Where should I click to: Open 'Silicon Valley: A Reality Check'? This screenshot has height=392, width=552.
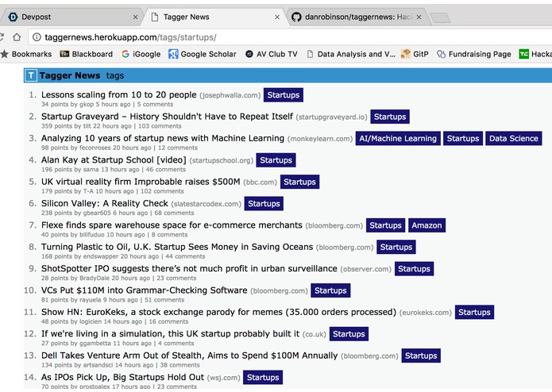[105, 204]
